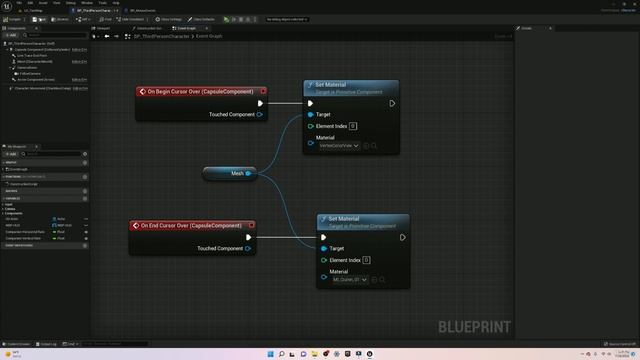Image resolution: width=640 pixels, height=360 pixels.
Task: Add new graph via Graphs plus button
Action: coord(85,162)
